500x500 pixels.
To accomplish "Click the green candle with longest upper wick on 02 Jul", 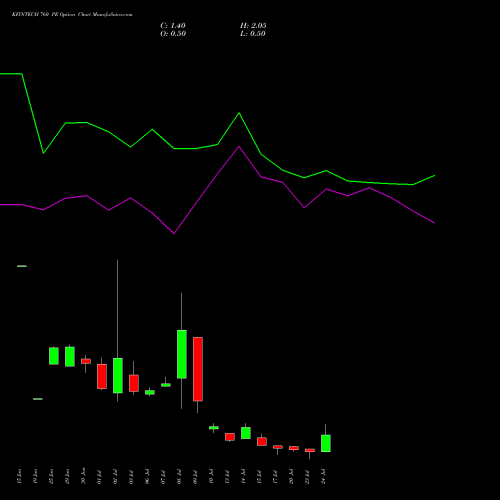I will pyautogui.click(x=118, y=376).
